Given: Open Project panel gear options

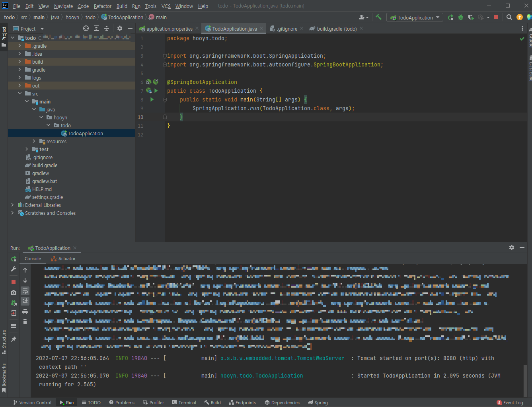Looking at the screenshot, I should click(120, 28).
